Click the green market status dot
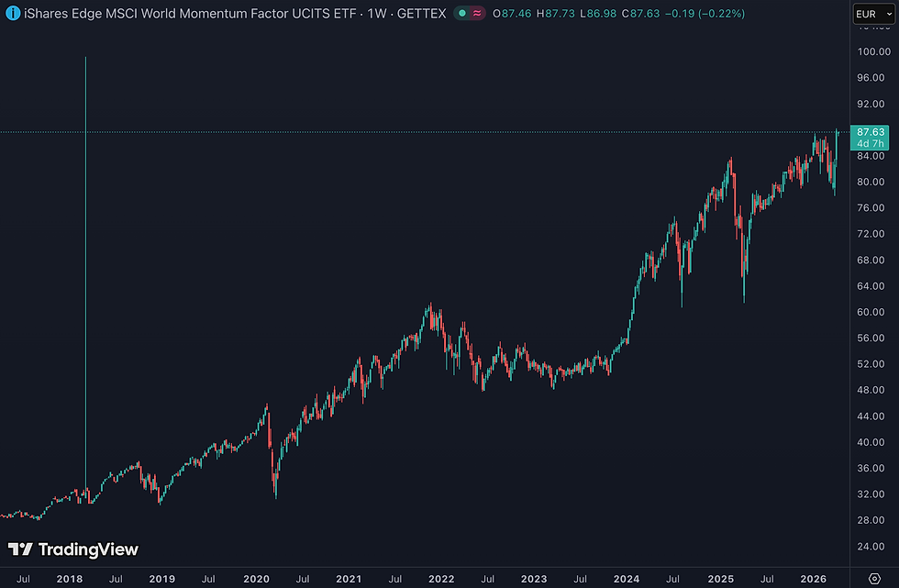This screenshot has height=588, width=899. (x=462, y=13)
